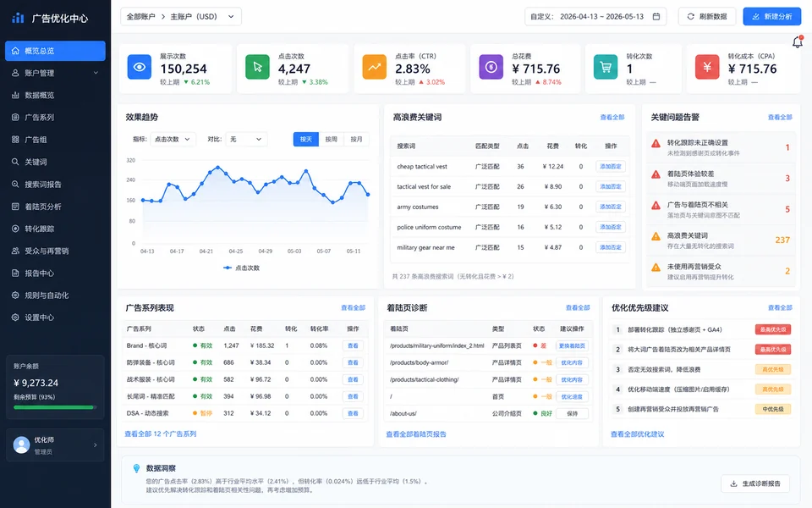Click the eye icon for impressions

tap(140, 67)
